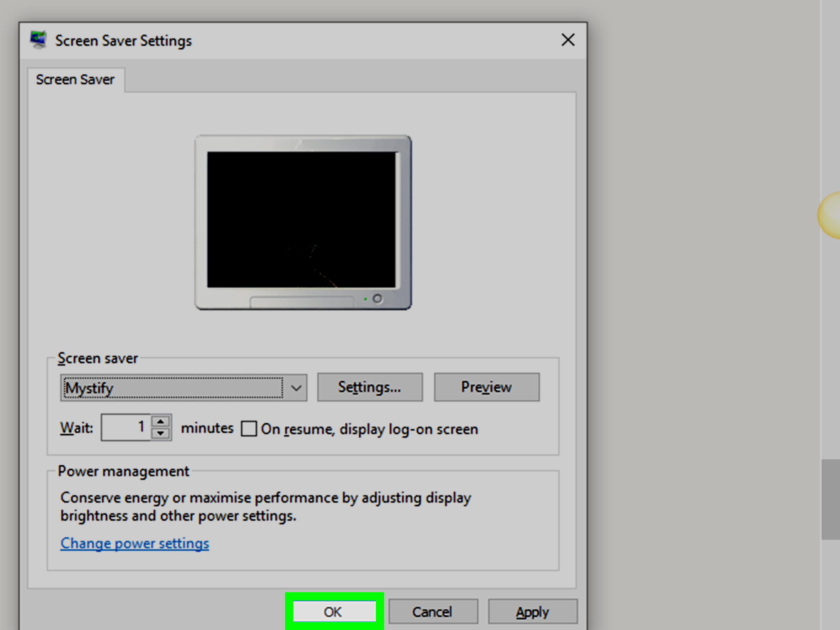Screen dimensions: 840x630
Task: Enable display log-on screen on resume
Action: pos(249,429)
